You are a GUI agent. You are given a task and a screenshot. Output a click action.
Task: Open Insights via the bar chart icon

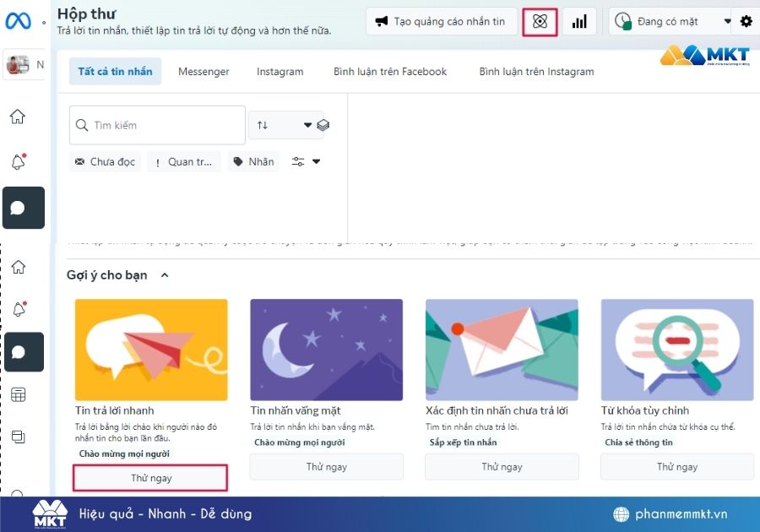tap(579, 21)
